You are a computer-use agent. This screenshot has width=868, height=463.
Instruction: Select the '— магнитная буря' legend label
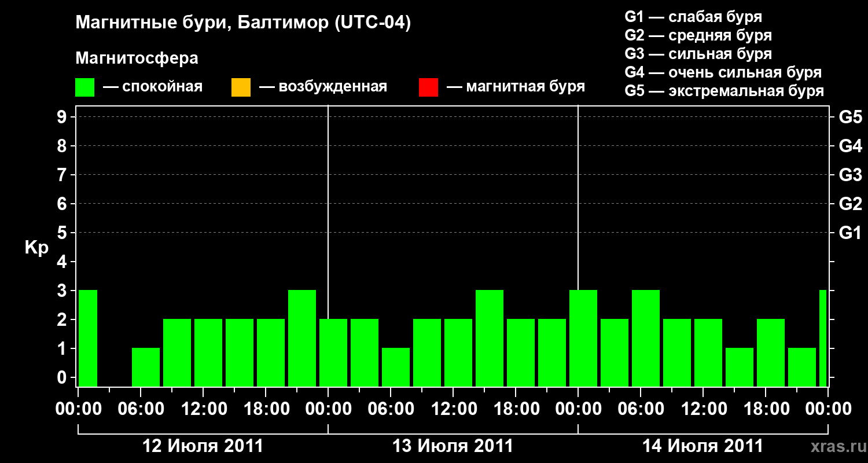[x=516, y=87]
